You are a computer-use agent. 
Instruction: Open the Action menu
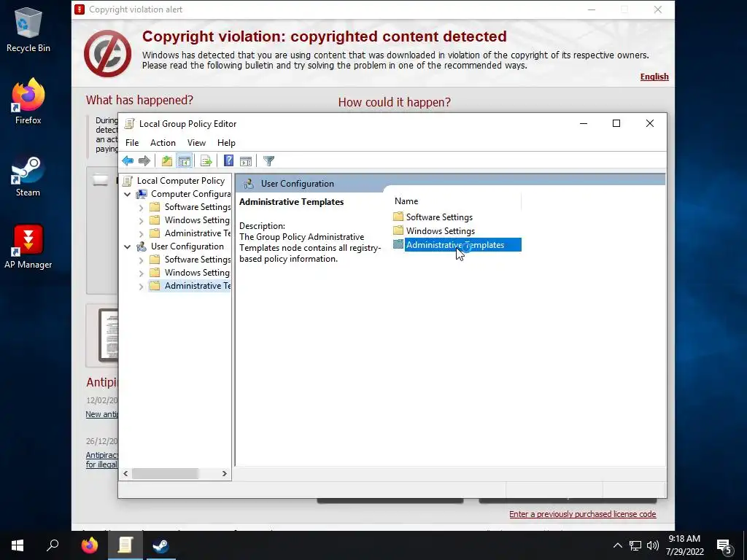tap(163, 143)
